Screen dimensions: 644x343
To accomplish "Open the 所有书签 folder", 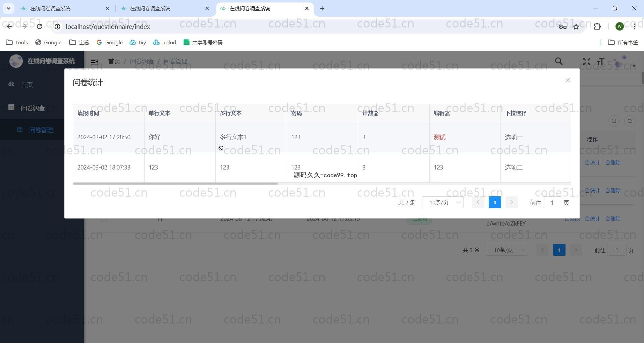I will click(623, 42).
